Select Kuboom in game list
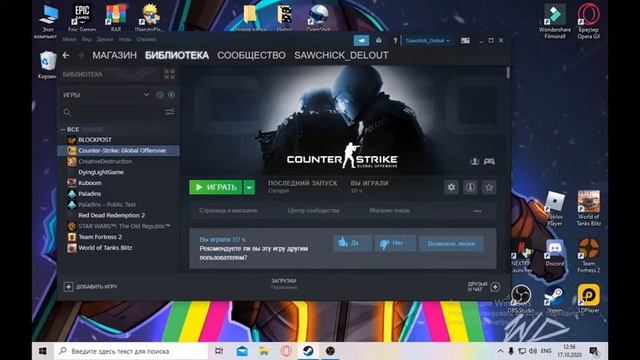This screenshot has height=360, width=640. 118,183
